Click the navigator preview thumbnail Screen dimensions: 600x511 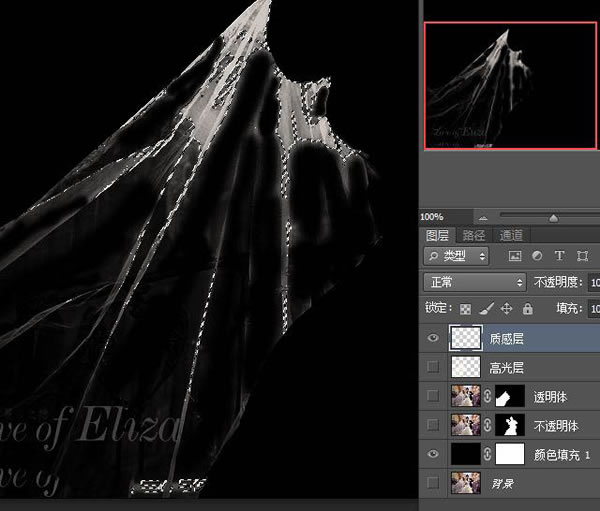tap(510, 85)
